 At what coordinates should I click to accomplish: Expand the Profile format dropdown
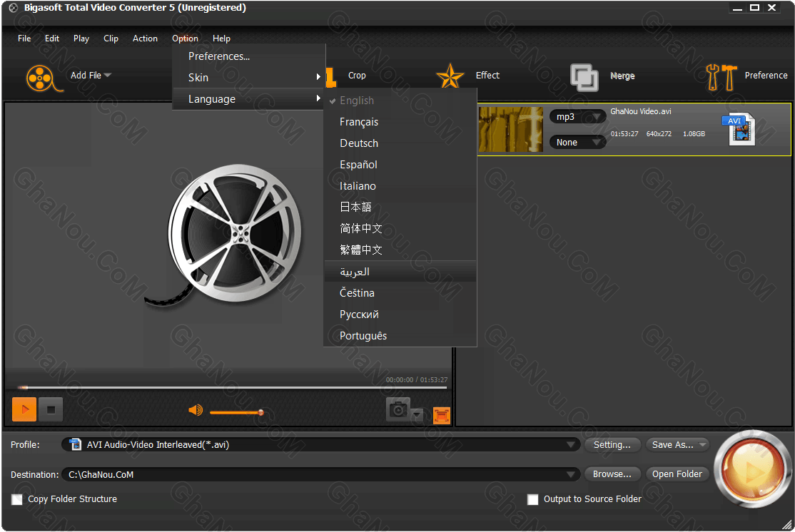570,444
